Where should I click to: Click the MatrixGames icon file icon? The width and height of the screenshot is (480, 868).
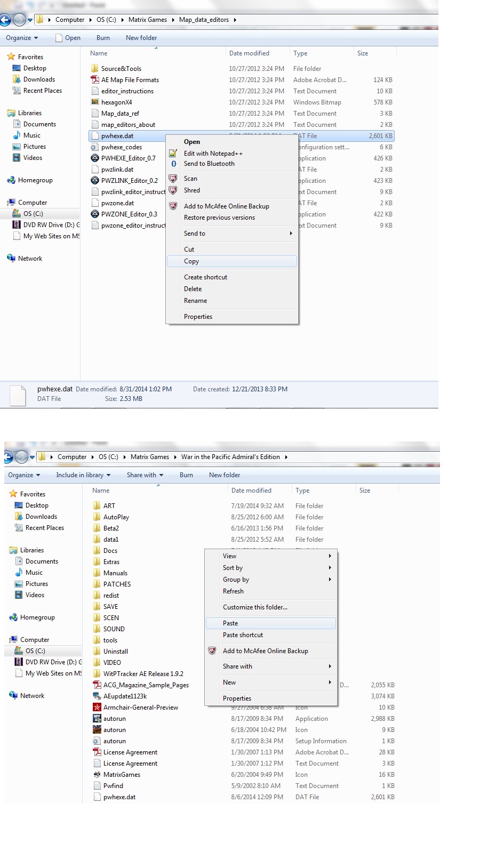pyautogui.click(x=97, y=775)
